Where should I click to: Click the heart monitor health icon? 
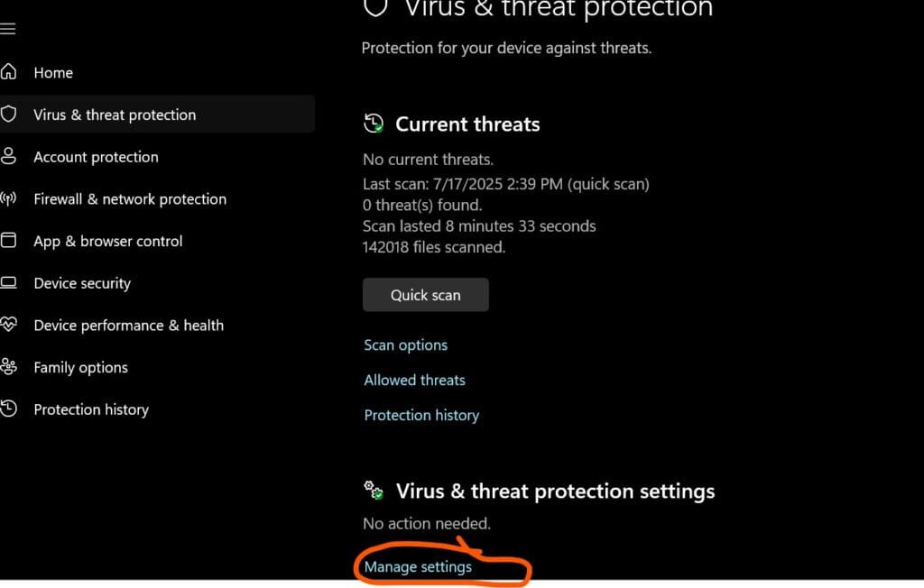coord(8,325)
